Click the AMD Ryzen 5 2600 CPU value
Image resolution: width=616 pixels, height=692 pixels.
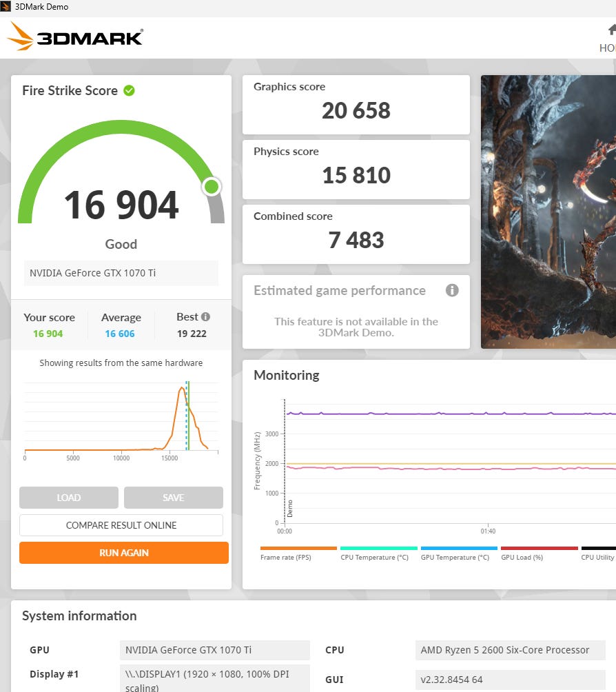click(511, 650)
